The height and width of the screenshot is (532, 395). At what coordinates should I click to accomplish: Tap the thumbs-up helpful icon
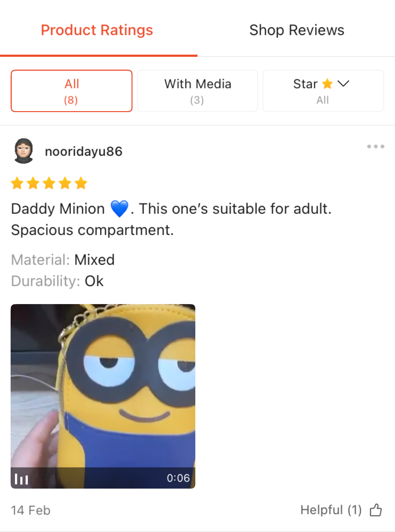(x=376, y=510)
